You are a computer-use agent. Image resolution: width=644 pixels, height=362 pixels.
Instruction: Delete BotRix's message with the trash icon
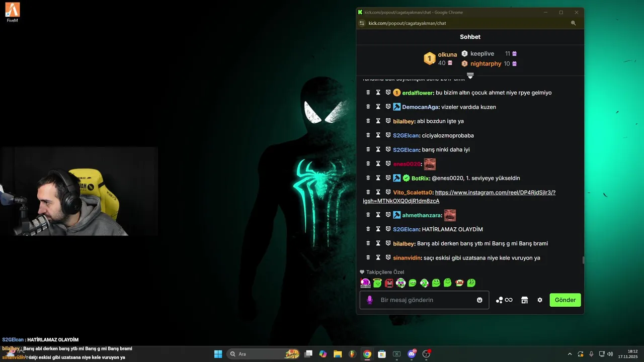[368, 177]
